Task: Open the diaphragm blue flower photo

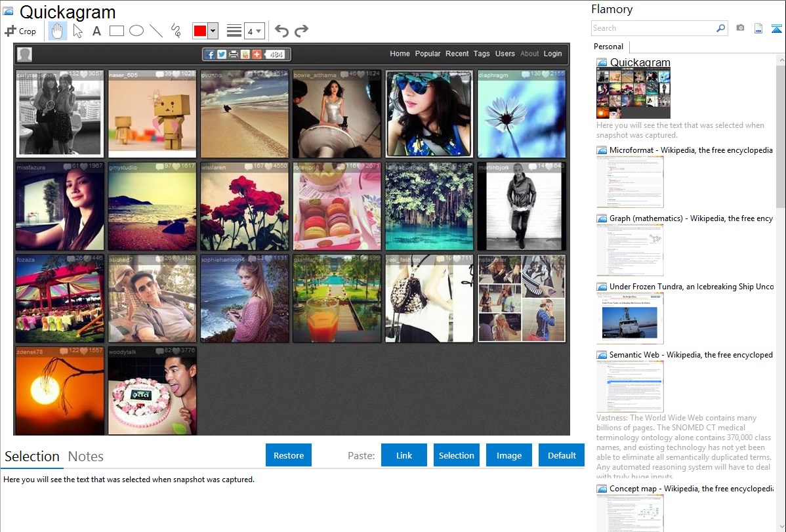Action: (x=522, y=114)
